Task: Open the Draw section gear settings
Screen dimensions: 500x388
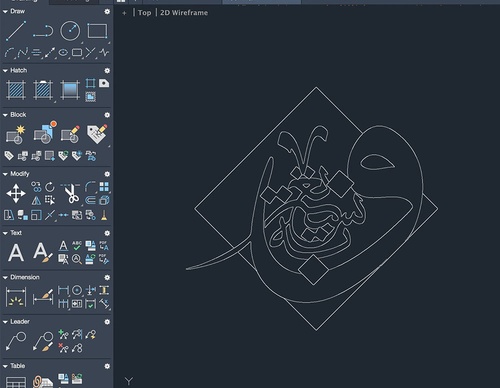Action: pyautogui.click(x=107, y=11)
